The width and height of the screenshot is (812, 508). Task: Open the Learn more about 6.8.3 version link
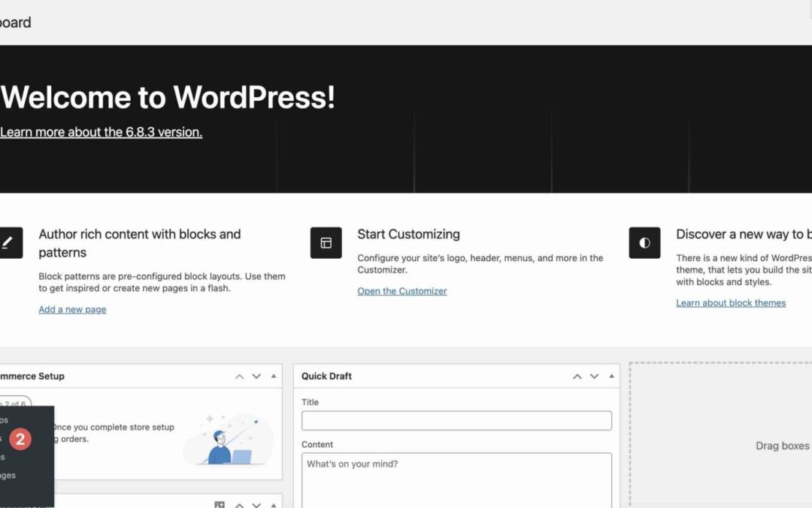(x=101, y=132)
